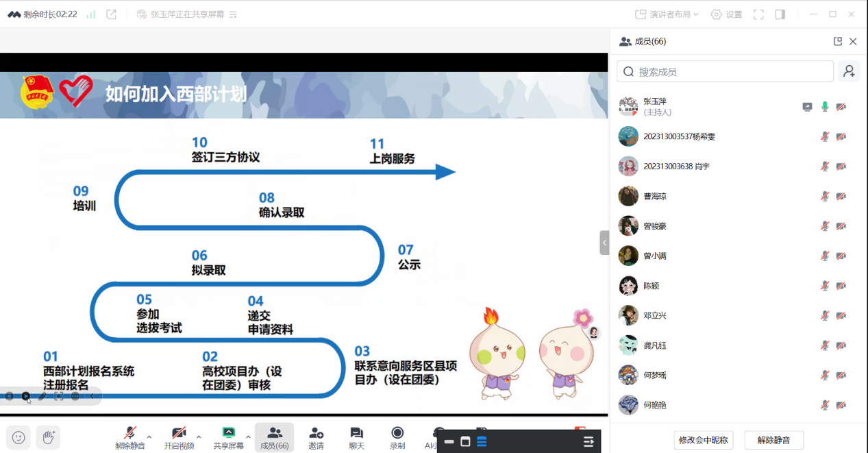Image resolution: width=868 pixels, height=453 pixels.
Task: Click the 成员(66) panel title
Action: click(x=650, y=41)
